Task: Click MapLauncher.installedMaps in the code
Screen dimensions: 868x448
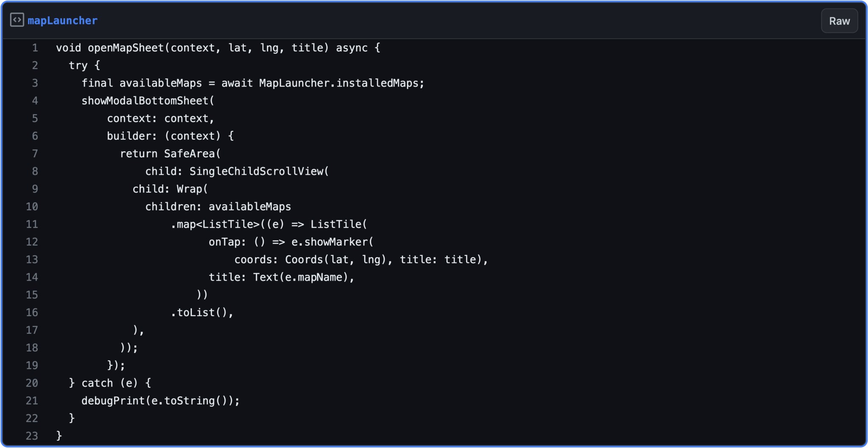Action: pyautogui.click(x=341, y=83)
